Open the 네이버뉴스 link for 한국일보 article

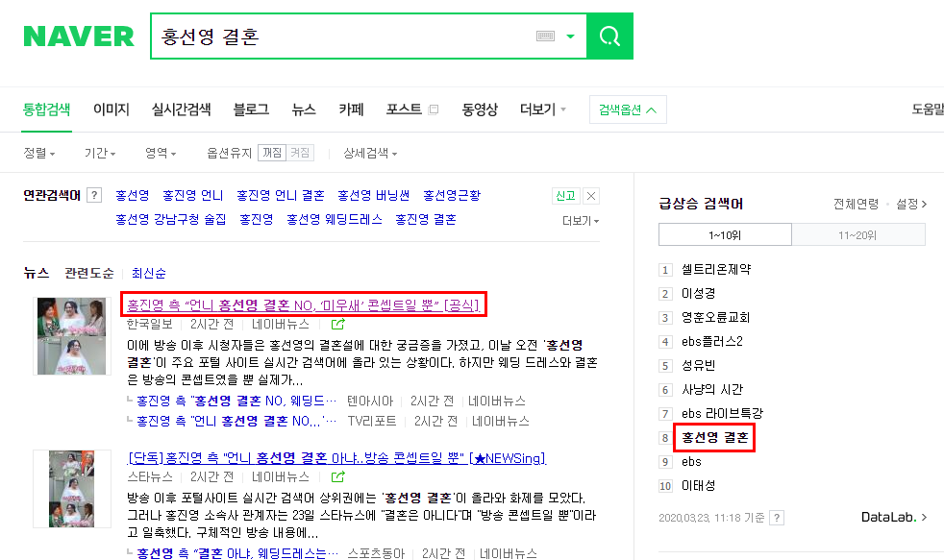(281, 325)
